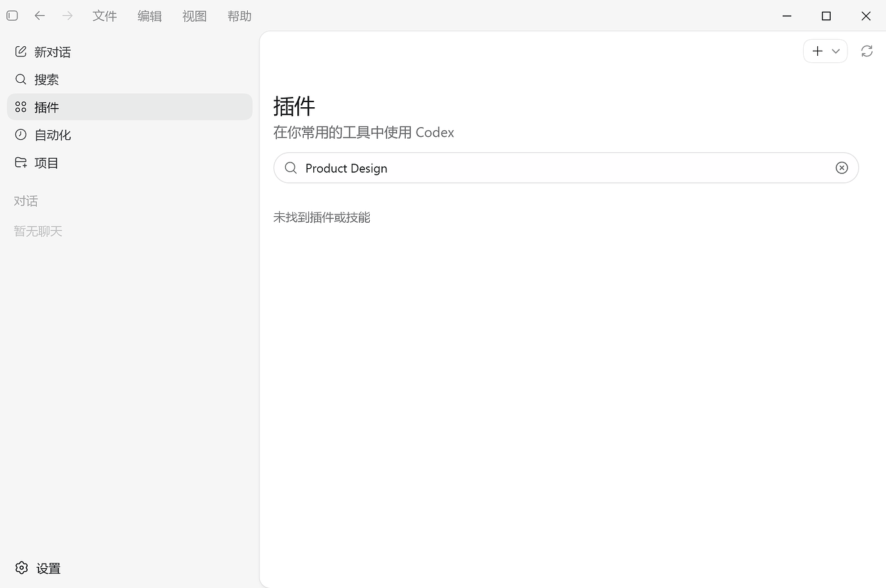Open the 视图 menu
Image resolution: width=886 pixels, height=588 pixels.
pyautogui.click(x=195, y=16)
